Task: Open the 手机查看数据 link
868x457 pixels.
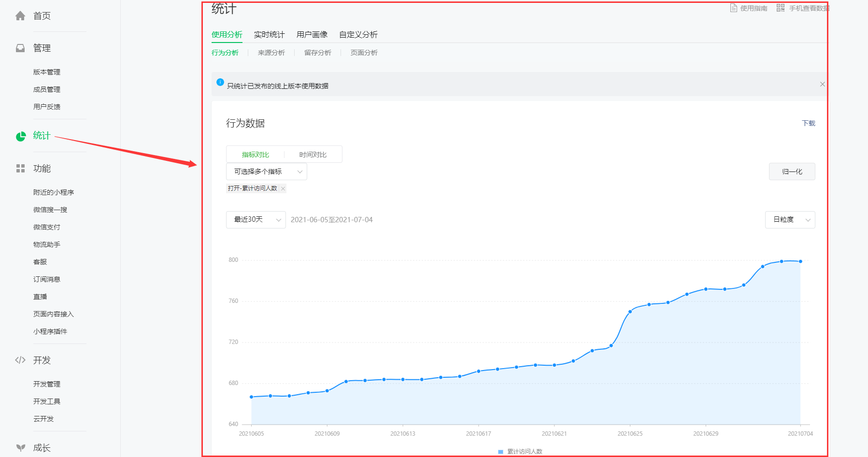Action: click(x=810, y=8)
